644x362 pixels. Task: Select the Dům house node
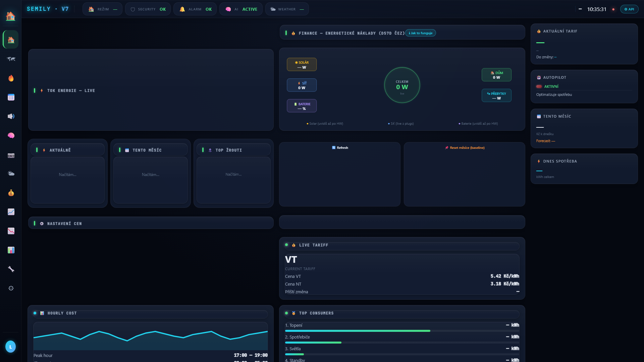coord(496,75)
